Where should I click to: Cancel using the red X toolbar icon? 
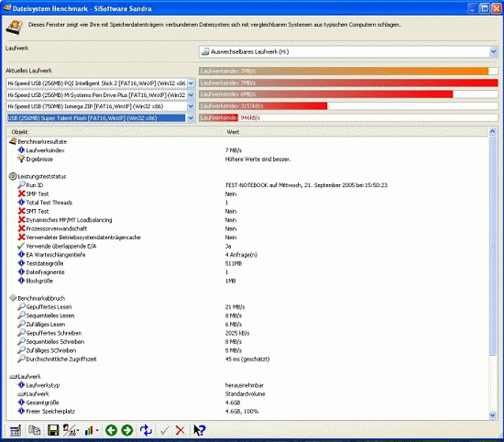point(181,430)
